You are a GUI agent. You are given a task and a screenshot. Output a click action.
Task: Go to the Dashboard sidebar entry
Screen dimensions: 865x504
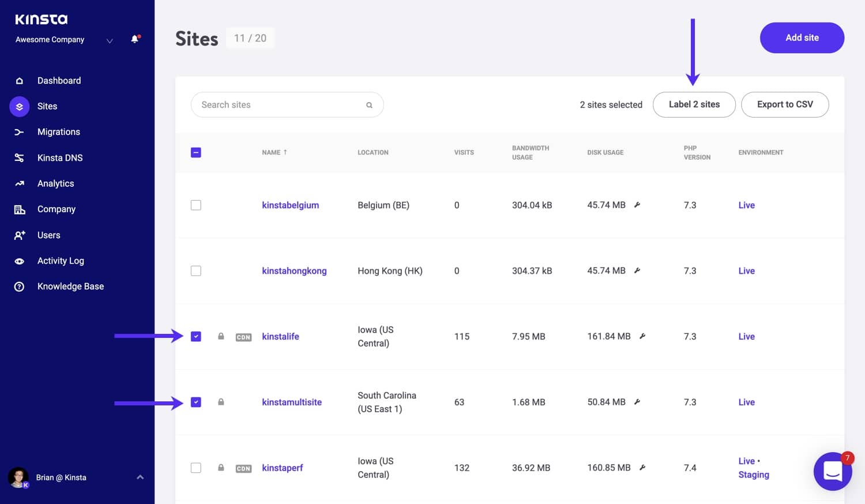pos(59,80)
